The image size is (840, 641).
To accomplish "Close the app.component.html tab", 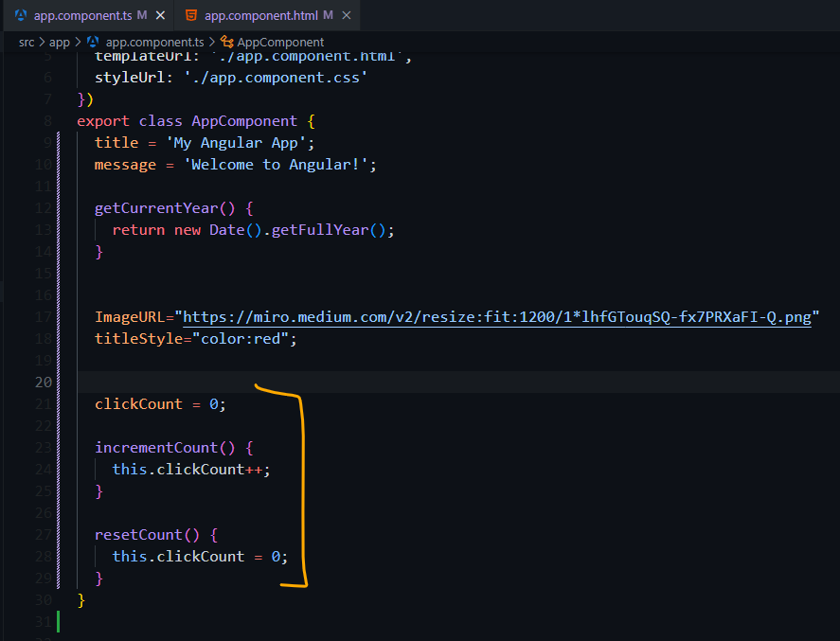I will (x=347, y=15).
